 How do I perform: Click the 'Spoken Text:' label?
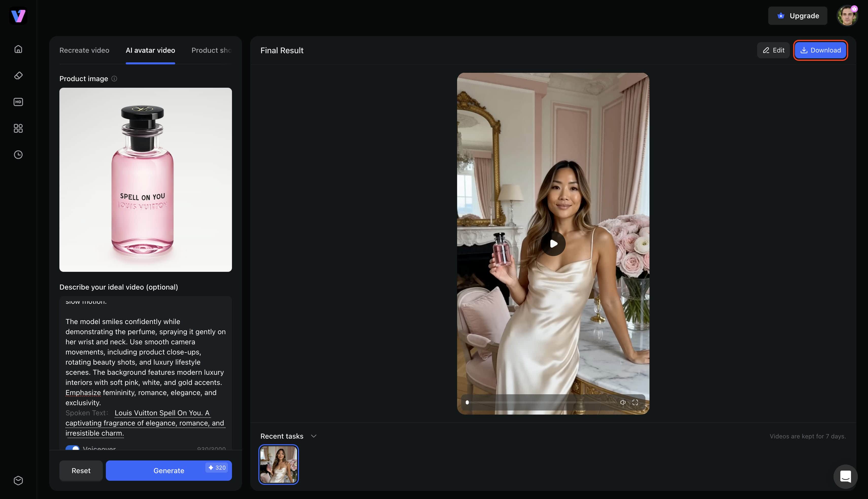click(87, 413)
